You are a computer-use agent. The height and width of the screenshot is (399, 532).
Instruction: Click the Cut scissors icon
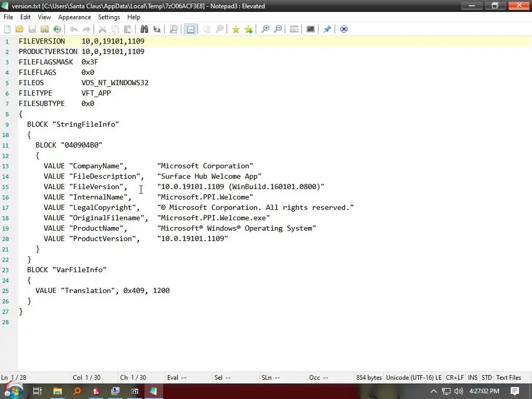tap(102, 29)
